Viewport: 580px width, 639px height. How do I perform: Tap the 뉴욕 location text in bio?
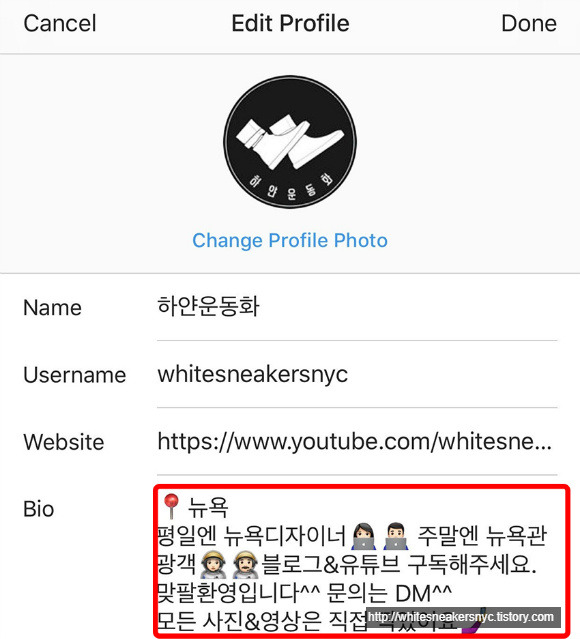(207, 507)
